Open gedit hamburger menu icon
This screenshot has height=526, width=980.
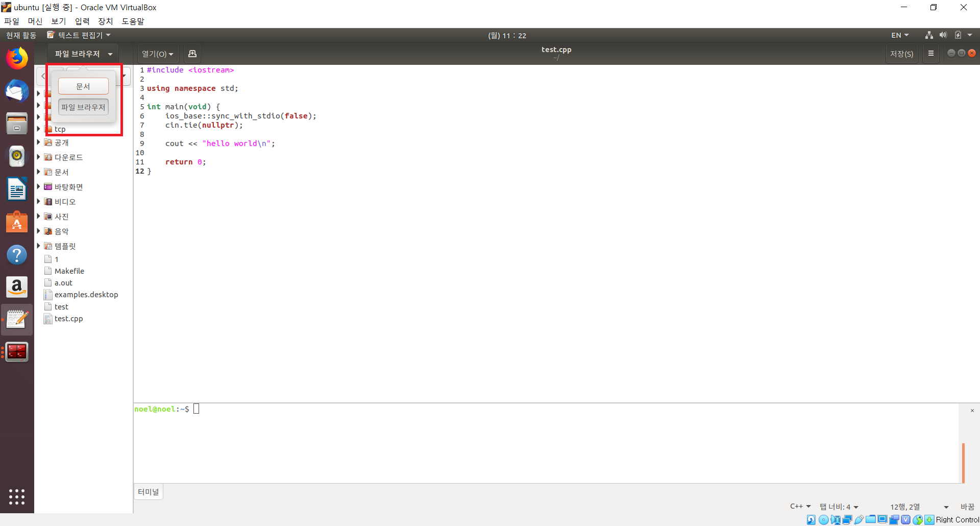pos(931,53)
